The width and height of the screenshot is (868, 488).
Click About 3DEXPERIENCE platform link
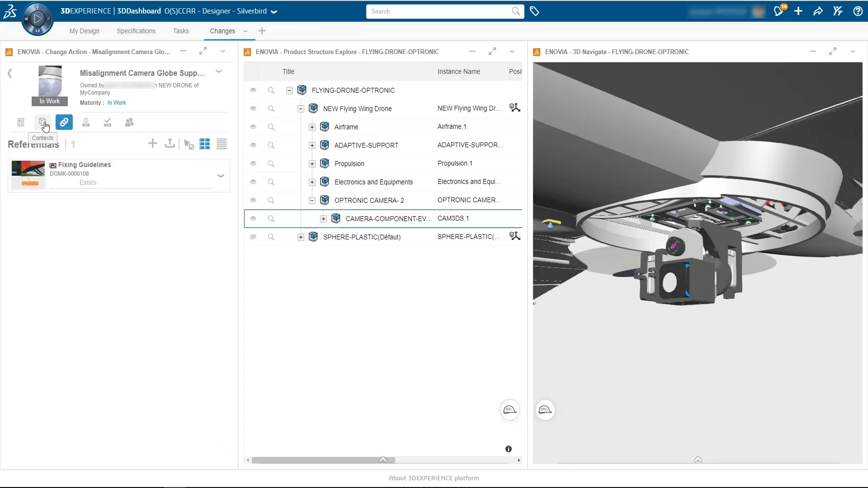point(434,478)
